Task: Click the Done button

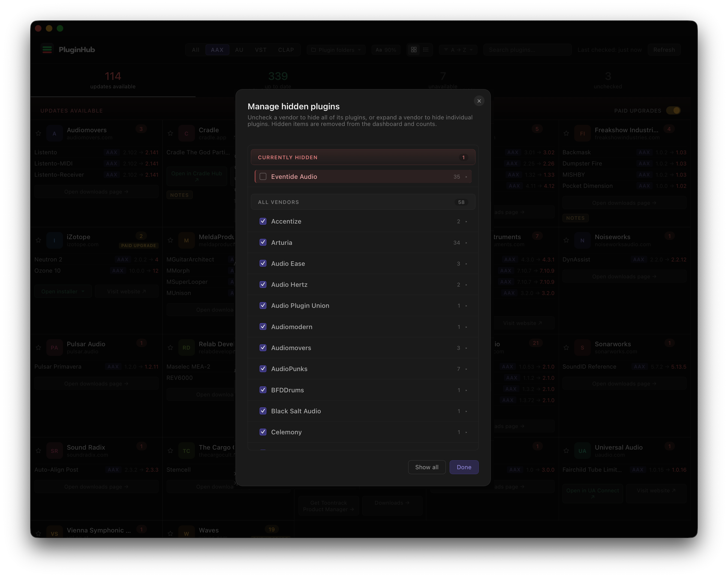Action: (464, 467)
